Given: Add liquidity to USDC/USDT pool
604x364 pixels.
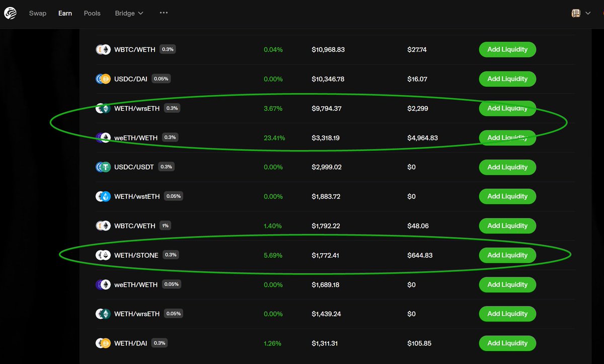Looking at the screenshot, I should point(507,167).
